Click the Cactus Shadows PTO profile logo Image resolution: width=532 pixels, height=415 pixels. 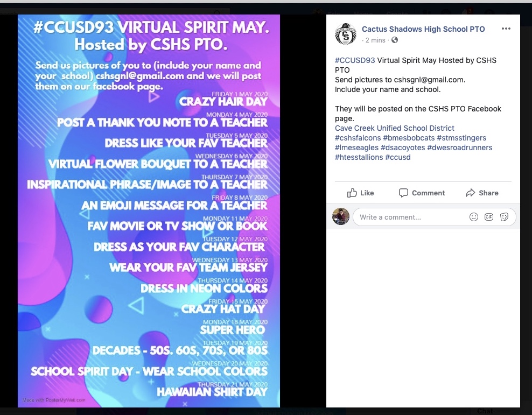click(x=346, y=34)
